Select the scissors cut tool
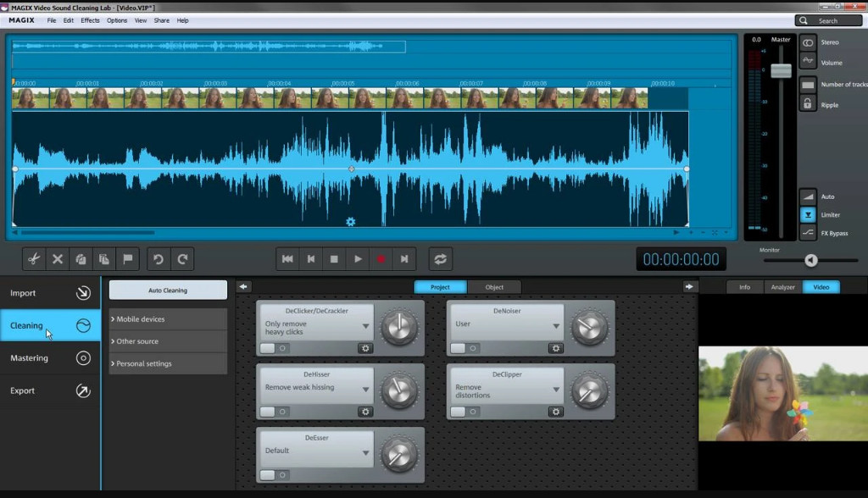Viewport: 868px width, 498px height. tap(34, 259)
